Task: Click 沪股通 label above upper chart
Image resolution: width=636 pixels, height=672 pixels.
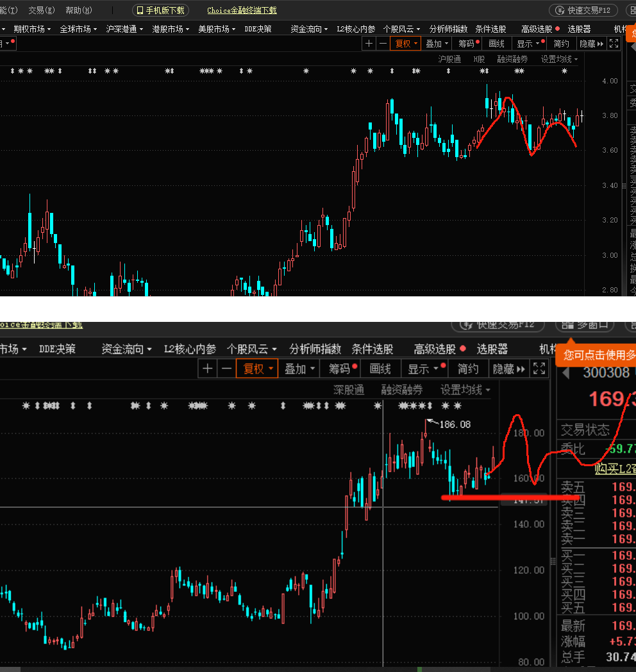Action: (x=449, y=59)
